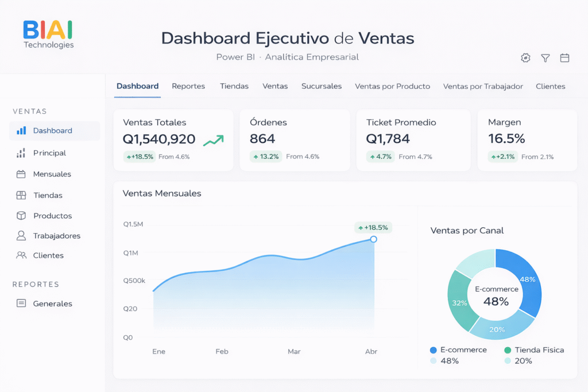Click the Ticket Promedio card

pyautogui.click(x=413, y=140)
